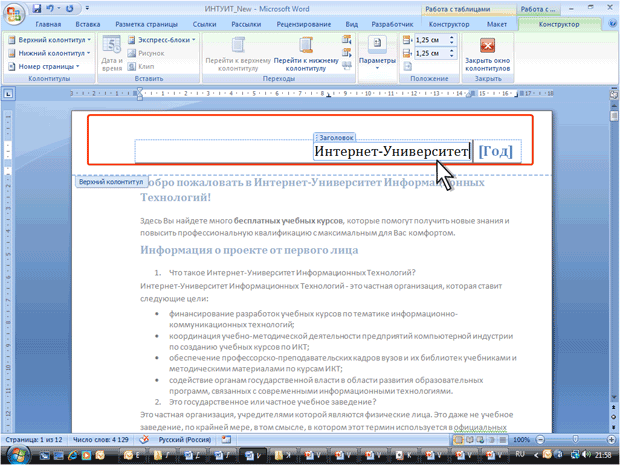Select the Print Layout view button
Image resolution: width=620 pixels, height=465 pixels.
point(458,440)
